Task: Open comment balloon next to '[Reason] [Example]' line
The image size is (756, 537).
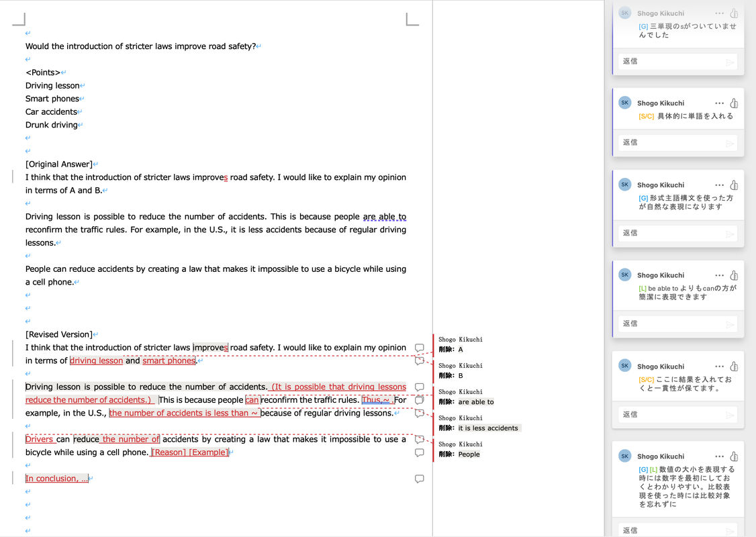Action: pos(420,452)
